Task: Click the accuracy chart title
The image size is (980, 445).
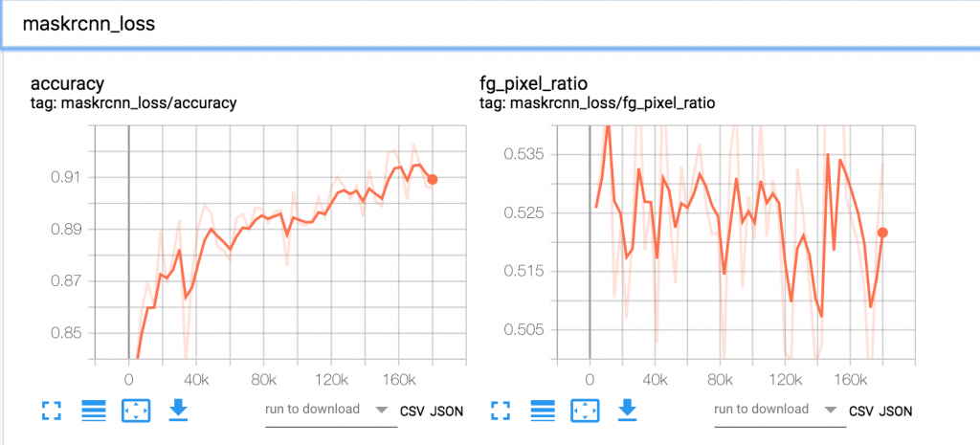Action: [x=68, y=84]
